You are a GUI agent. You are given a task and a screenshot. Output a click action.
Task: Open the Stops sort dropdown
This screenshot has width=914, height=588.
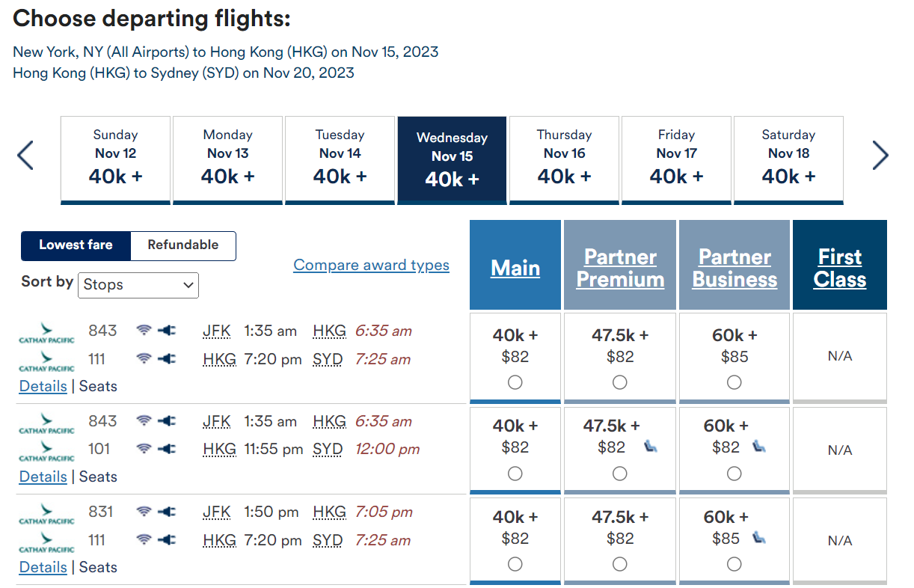click(x=138, y=285)
